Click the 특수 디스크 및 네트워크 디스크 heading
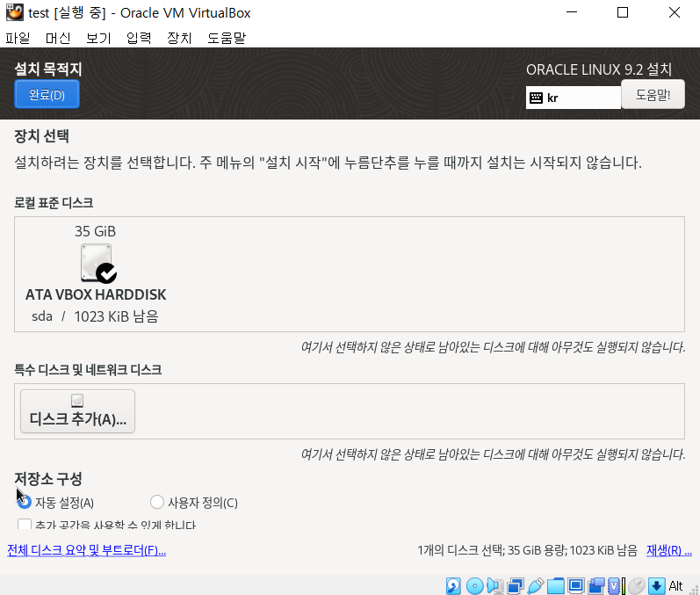700x595 pixels. pos(88,370)
